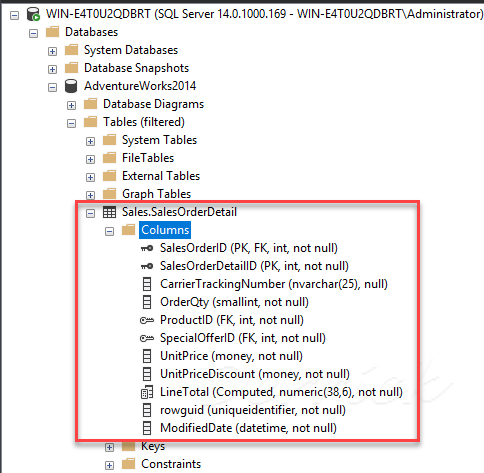Click the primary key icon beside SalesOrderDetailID
This screenshot has width=484, height=473.
(147, 266)
